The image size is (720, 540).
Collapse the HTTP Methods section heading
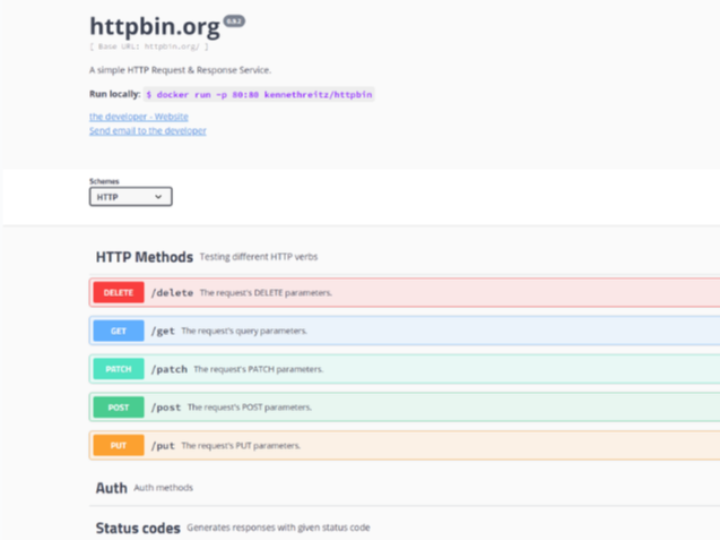[144, 257]
